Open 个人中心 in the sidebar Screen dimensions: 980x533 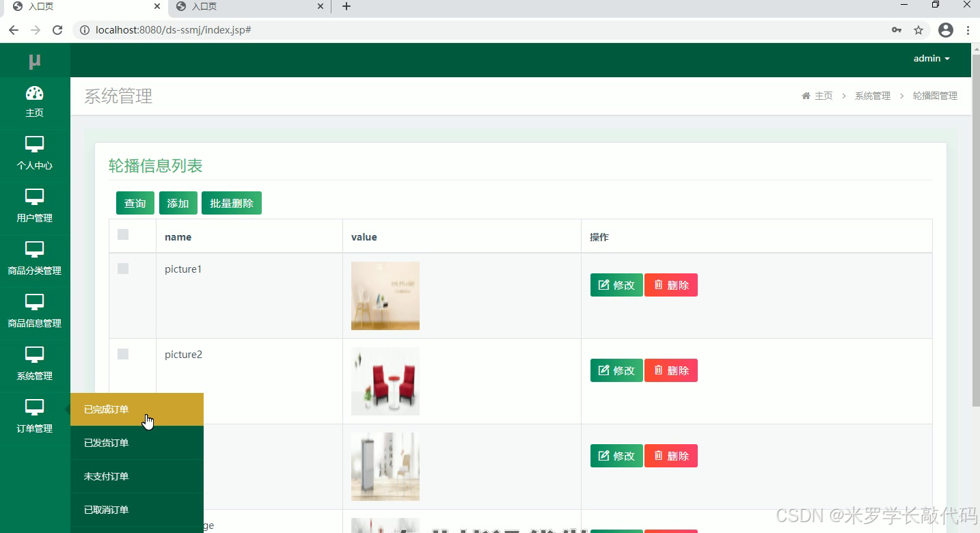(x=35, y=154)
